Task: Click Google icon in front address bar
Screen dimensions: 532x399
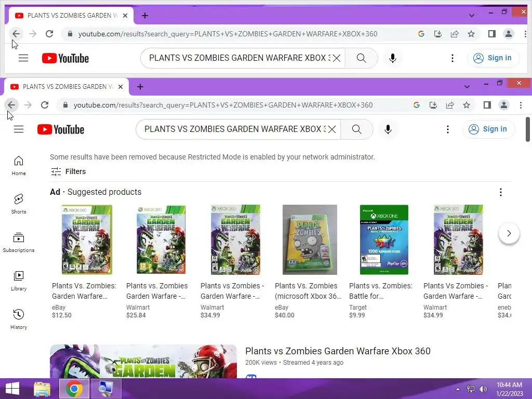Action: pyautogui.click(x=417, y=105)
